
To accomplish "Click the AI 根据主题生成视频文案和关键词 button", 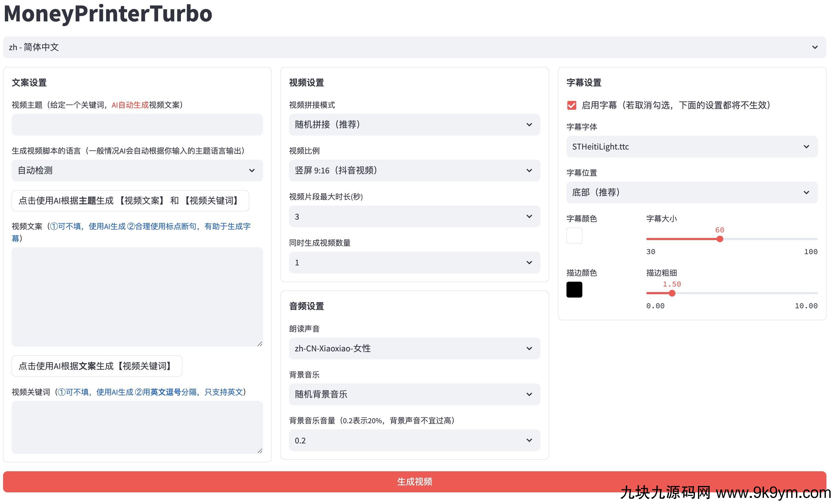I will click(x=130, y=201).
